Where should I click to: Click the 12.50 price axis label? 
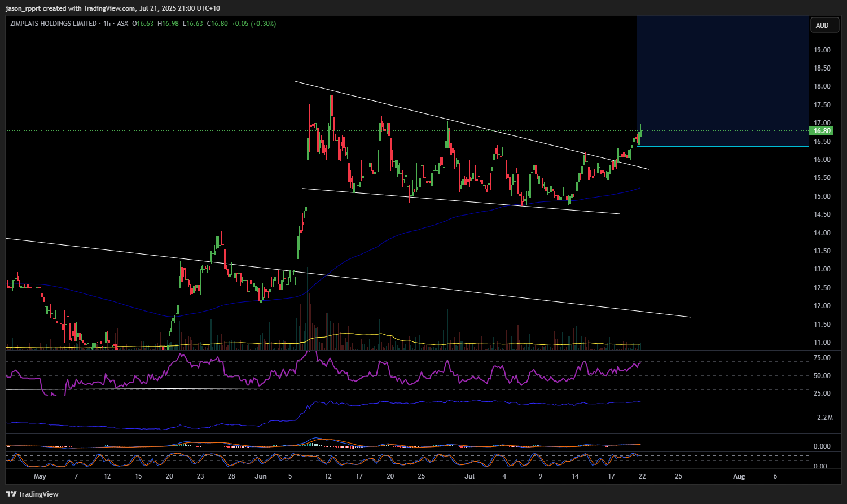point(822,288)
